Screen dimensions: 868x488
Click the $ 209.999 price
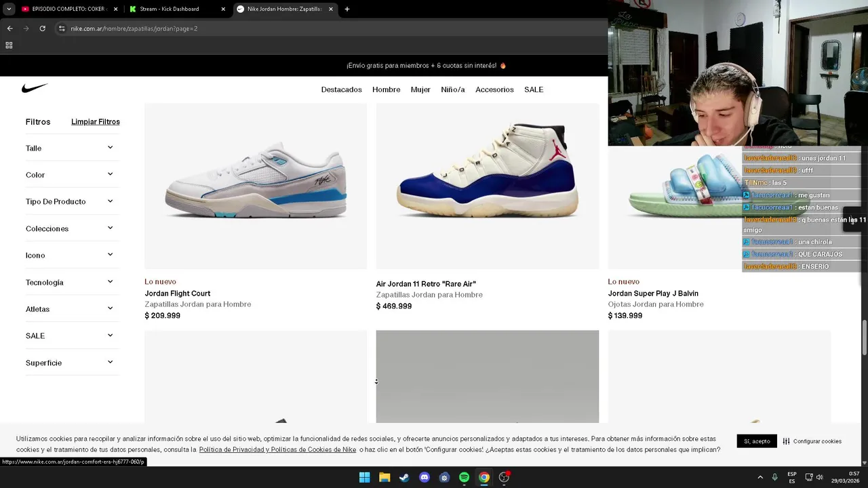click(x=162, y=316)
